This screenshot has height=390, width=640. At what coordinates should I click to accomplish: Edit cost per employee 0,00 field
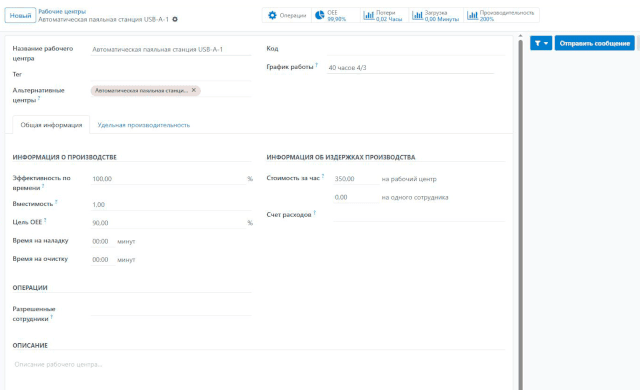pyautogui.click(x=356, y=197)
